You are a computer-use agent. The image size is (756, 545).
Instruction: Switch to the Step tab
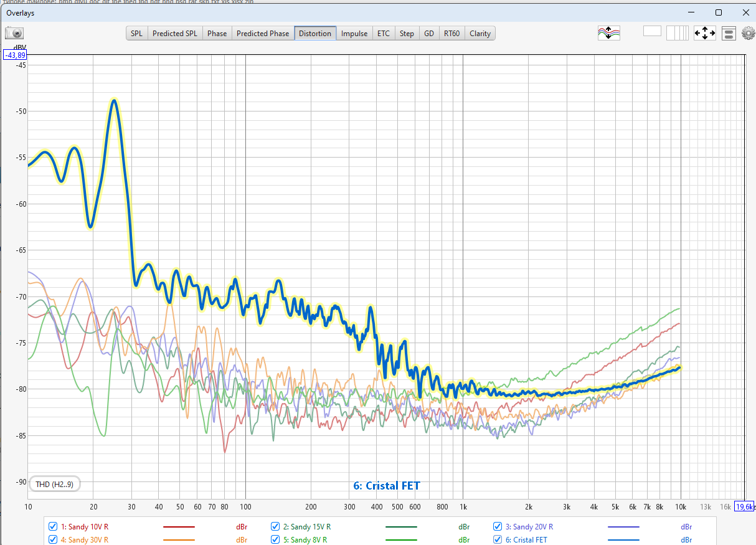click(407, 34)
